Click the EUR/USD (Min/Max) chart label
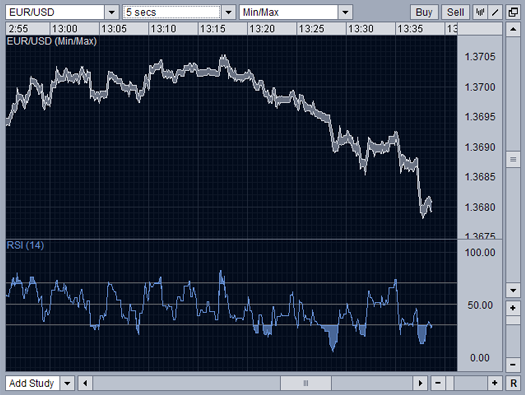 tap(52, 42)
